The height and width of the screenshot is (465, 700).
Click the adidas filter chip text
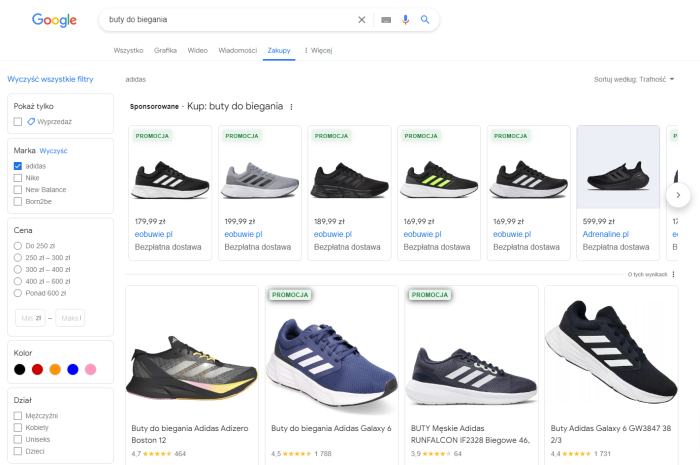(136, 79)
